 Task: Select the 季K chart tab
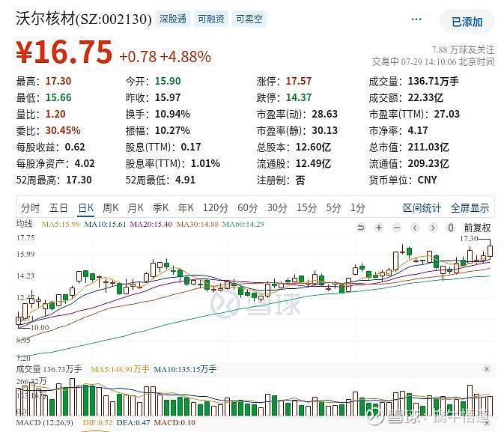tap(160, 208)
